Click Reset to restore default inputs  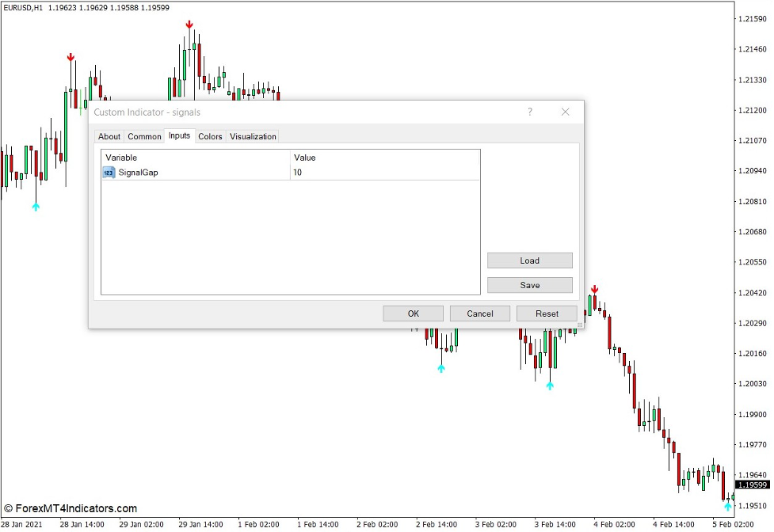(x=547, y=313)
